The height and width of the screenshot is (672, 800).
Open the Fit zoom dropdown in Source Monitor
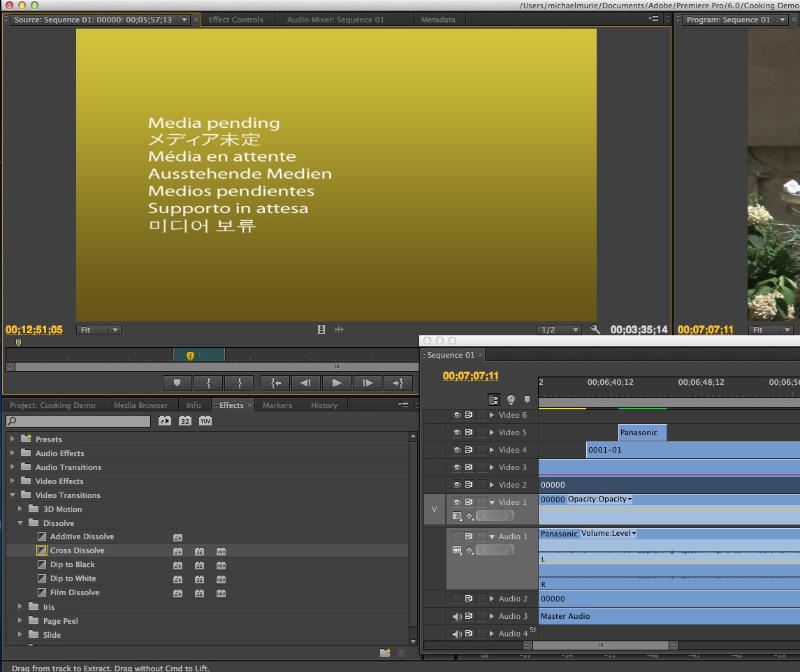coord(98,330)
